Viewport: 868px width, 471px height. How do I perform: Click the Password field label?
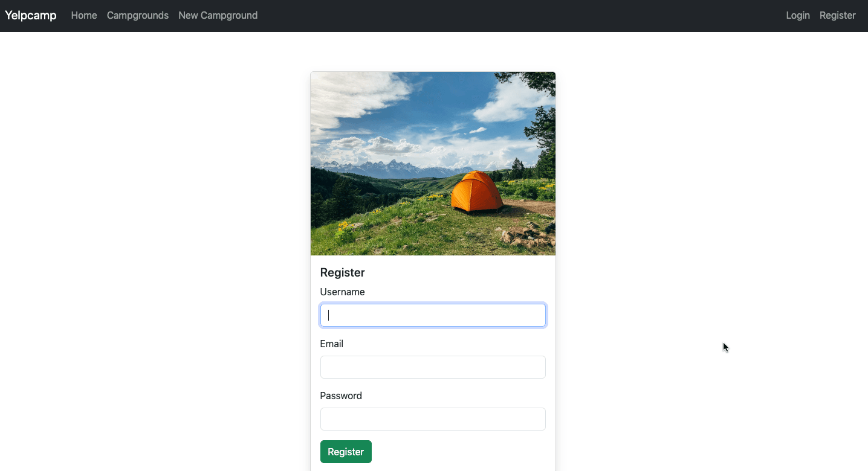coord(341,396)
